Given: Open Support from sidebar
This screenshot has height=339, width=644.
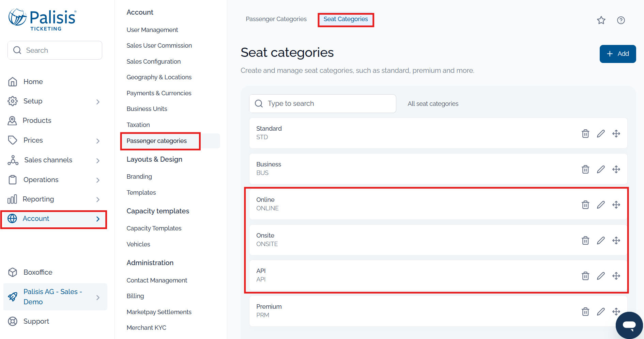Looking at the screenshot, I should 36,321.
